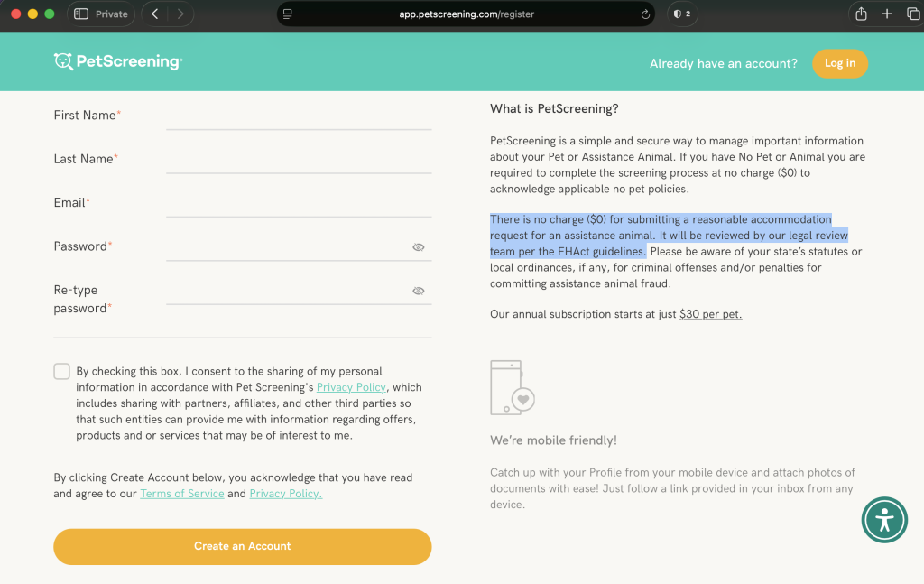Follow the $30 per pet pricing link
Image resolution: width=924 pixels, height=584 pixels.
click(710, 314)
